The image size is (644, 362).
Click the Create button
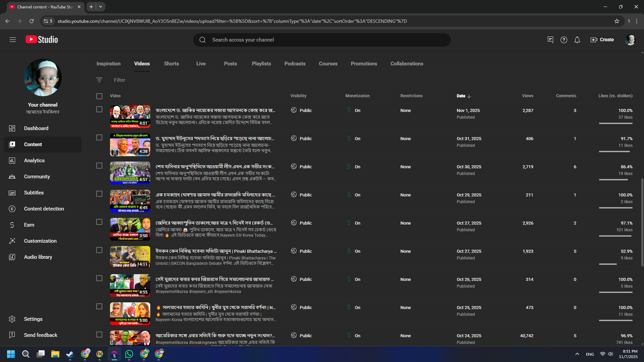tap(602, 40)
